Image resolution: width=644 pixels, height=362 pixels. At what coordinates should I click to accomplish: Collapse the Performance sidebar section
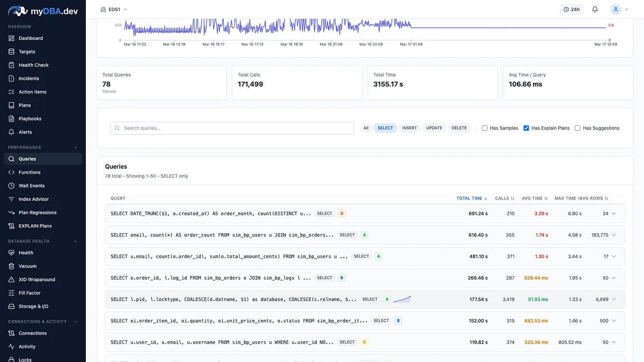coord(75,147)
